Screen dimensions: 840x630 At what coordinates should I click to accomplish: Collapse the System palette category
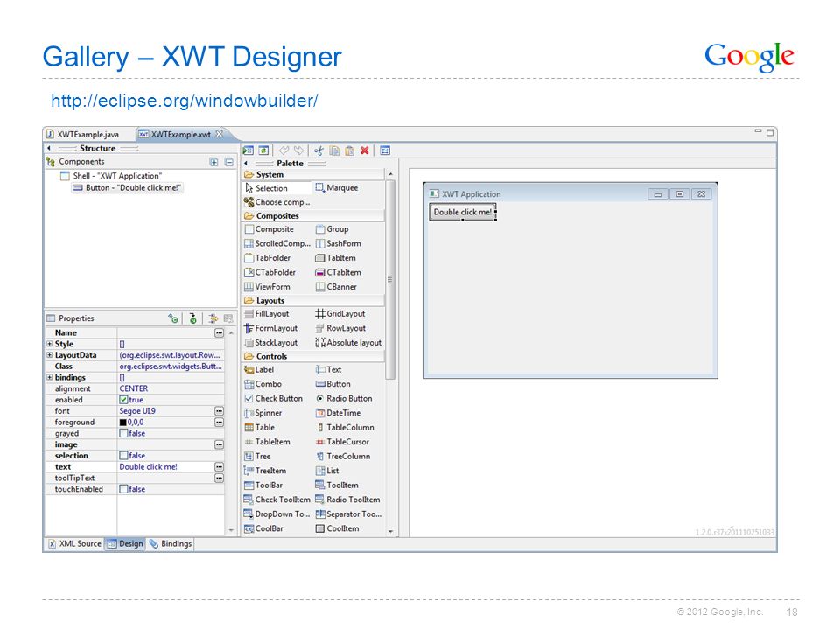pos(313,175)
